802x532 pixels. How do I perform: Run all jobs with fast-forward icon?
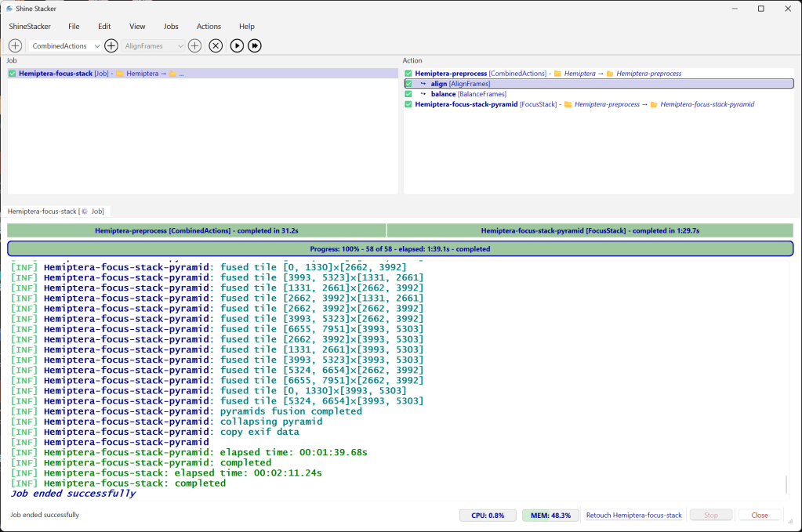255,46
